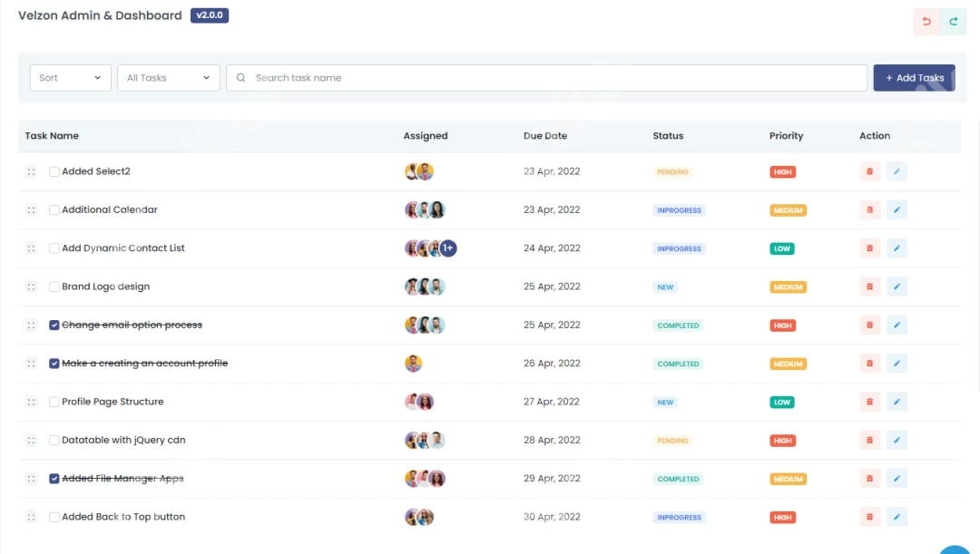Image resolution: width=980 pixels, height=554 pixels.
Task: Check the Added Select2 task checkbox
Action: 54,171
